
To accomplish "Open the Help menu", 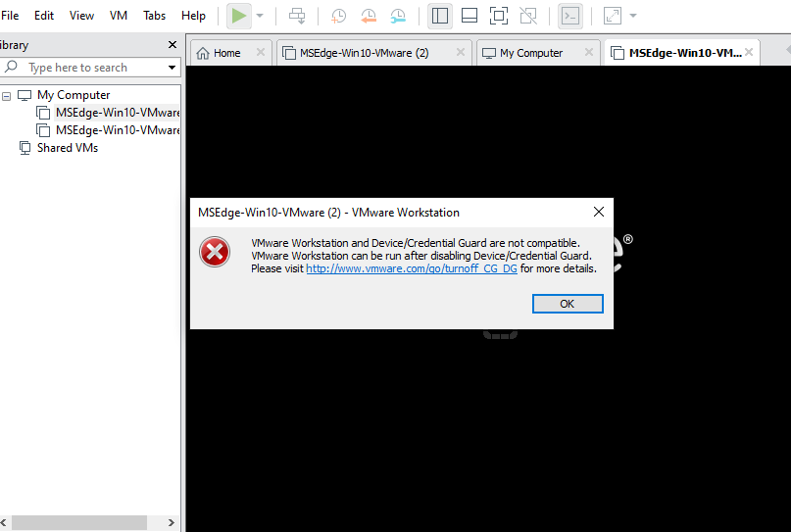I will 194,16.
